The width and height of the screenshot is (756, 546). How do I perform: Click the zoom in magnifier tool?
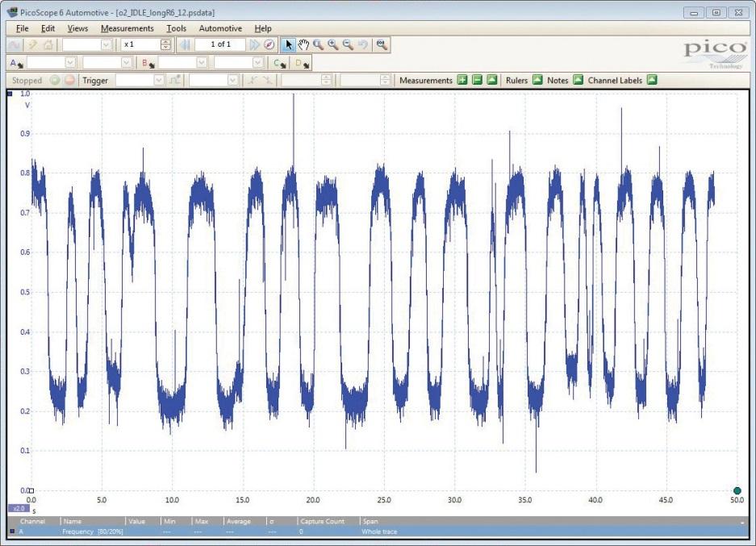pos(332,45)
